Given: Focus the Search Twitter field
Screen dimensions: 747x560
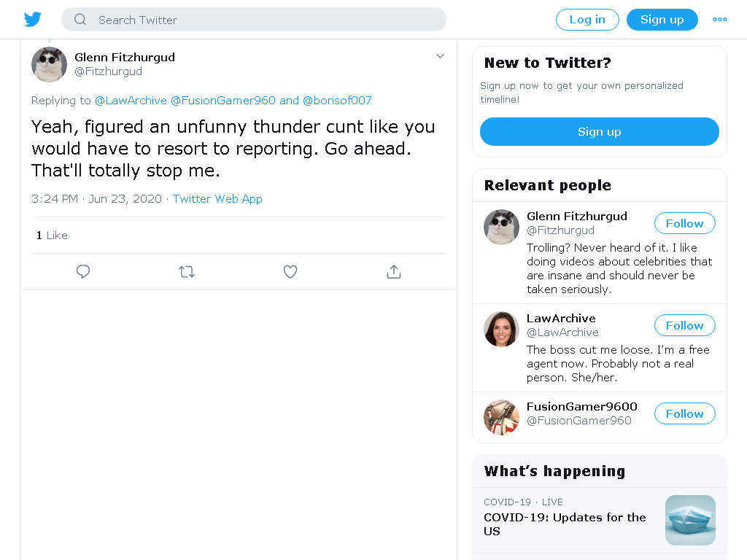Looking at the screenshot, I should point(254,20).
